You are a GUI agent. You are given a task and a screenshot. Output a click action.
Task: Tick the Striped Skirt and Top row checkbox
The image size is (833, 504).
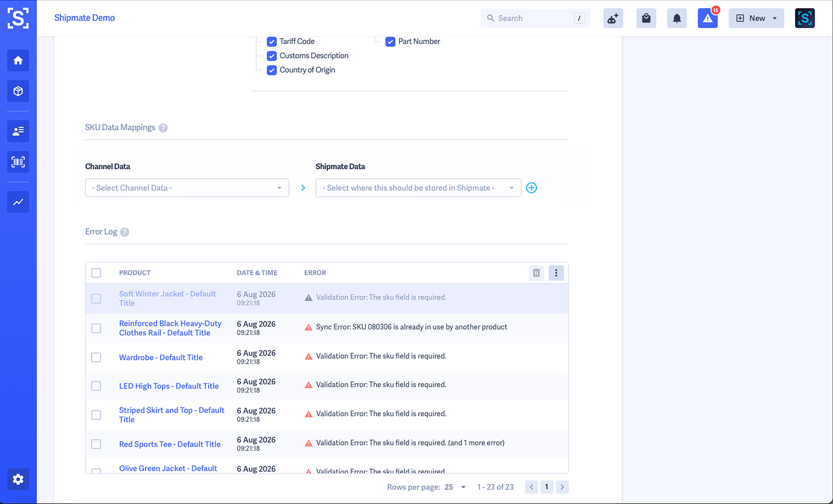click(96, 415)
